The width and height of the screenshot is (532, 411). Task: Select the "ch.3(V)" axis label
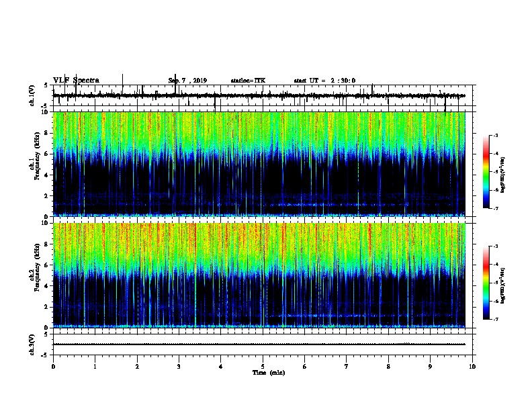point(32,345)
